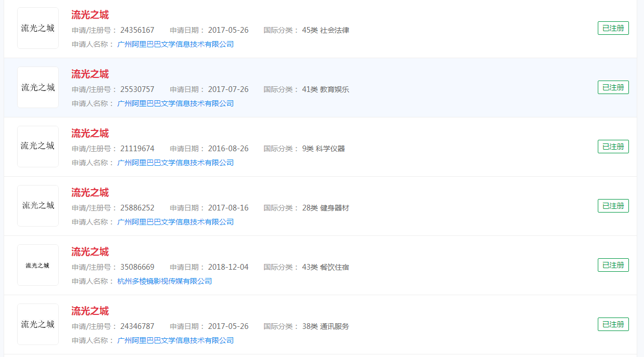Click classification 9类 科学仪器
Viewport: 644px width, 357px height.
(324, 149)
